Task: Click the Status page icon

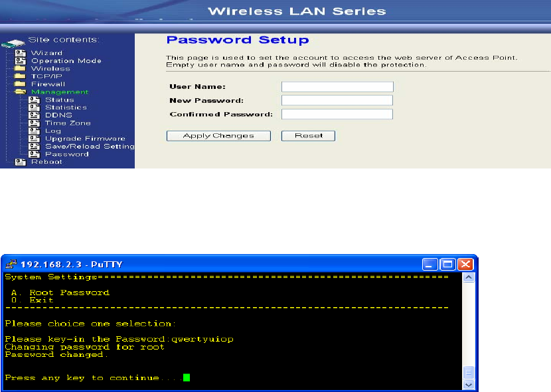Action: pos(35,99)
